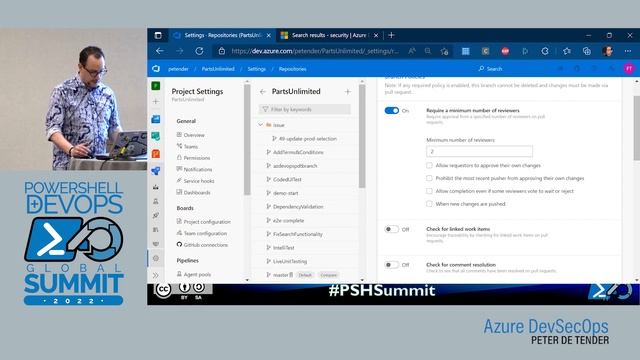
Task: Open Overview under General settings
Action: (x=194, y=135)
